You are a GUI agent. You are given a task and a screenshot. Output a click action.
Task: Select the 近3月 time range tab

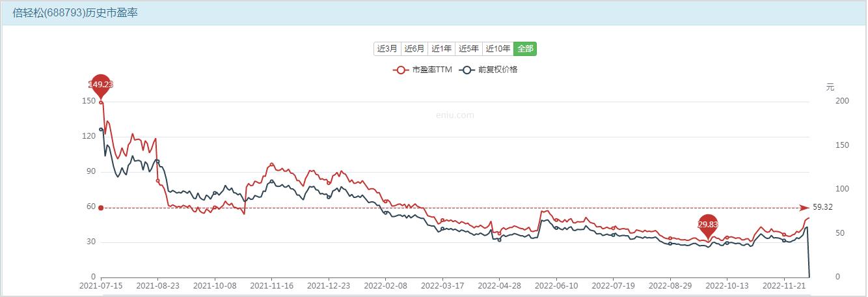tap(387, 49)
